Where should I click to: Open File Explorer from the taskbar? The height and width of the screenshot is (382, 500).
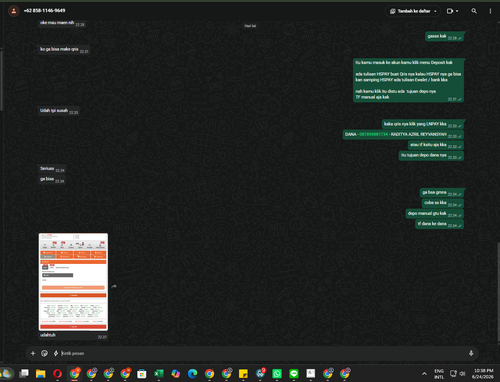coord(40,373)
